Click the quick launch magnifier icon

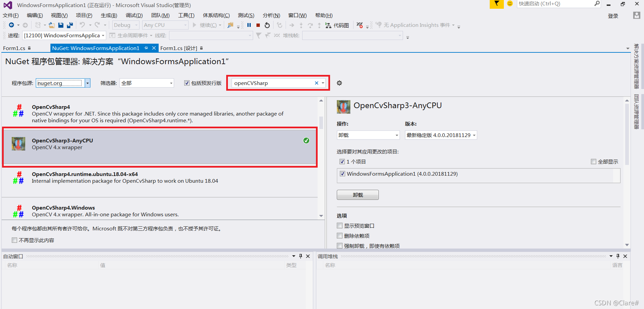coord(597,4)
